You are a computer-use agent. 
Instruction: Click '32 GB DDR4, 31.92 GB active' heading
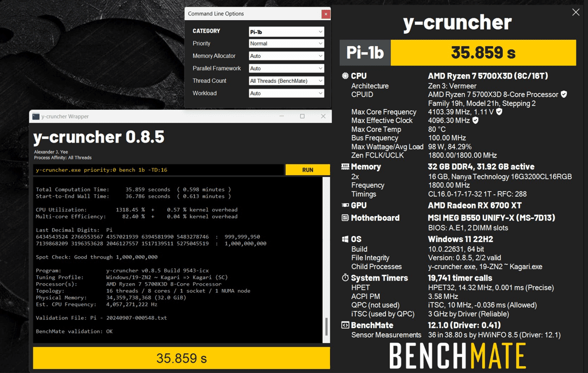(x=481, y=167)
